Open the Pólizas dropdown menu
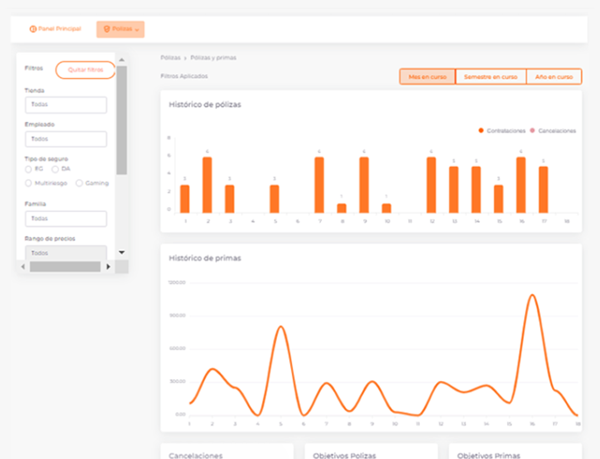Viewport: 600px width, 459px height. pyautogui.click(x=121, y=29)
